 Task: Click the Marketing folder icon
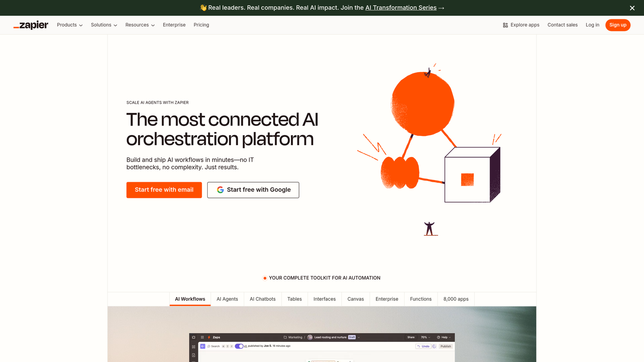tap(285, 337)
